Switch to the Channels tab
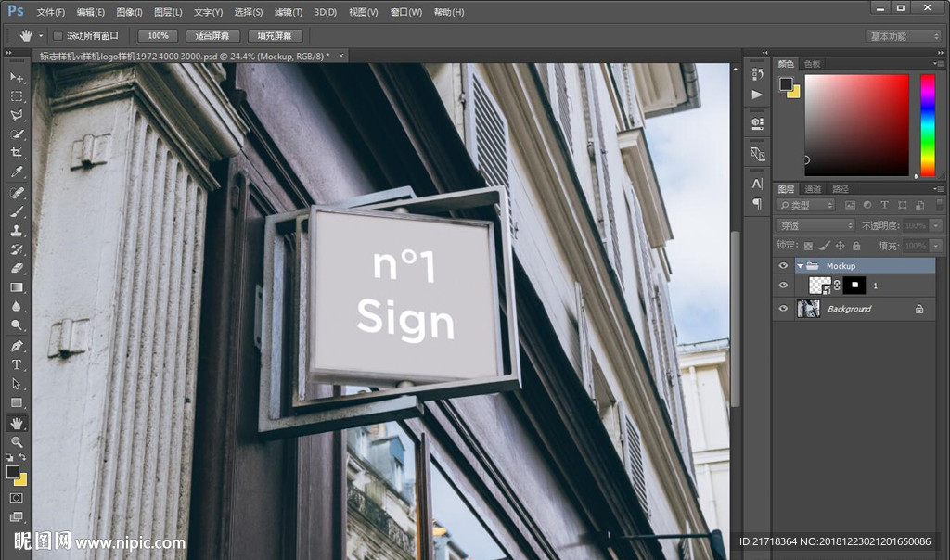 tap(813, 189)
